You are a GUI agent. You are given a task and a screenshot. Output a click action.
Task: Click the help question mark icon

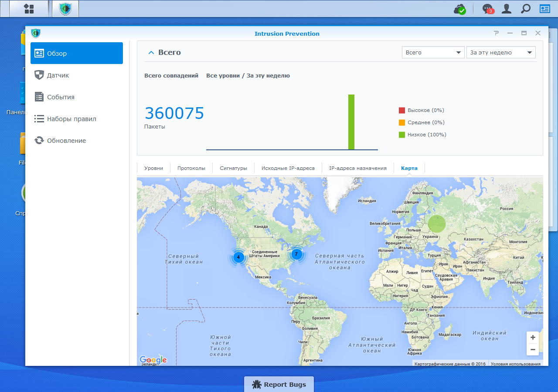(496, 33)
